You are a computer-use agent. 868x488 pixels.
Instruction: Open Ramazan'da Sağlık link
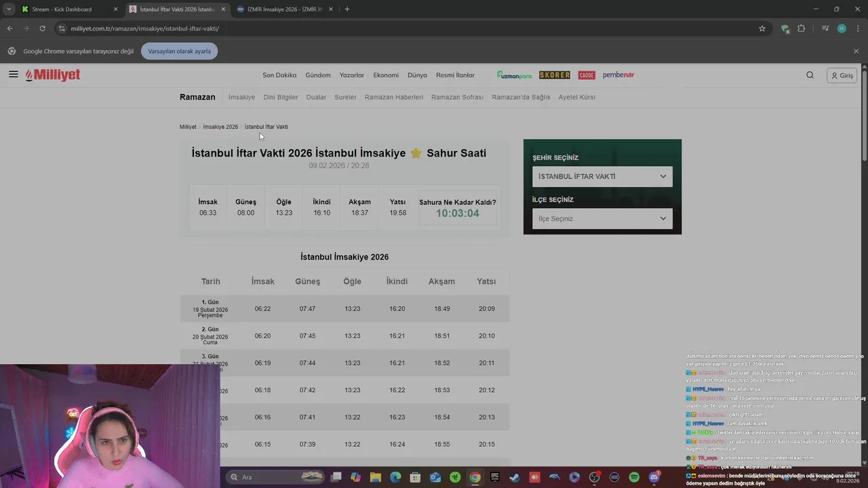click(x=521, y=97)
